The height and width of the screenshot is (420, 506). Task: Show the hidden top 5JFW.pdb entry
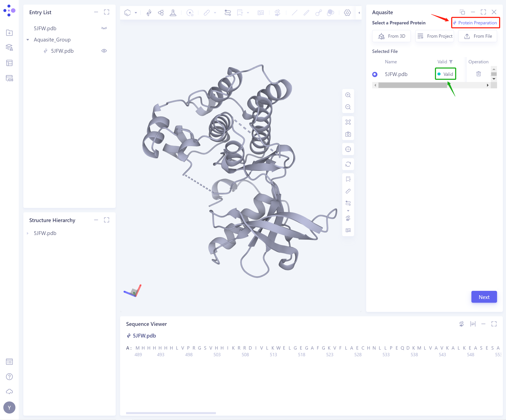coord(104,28)
